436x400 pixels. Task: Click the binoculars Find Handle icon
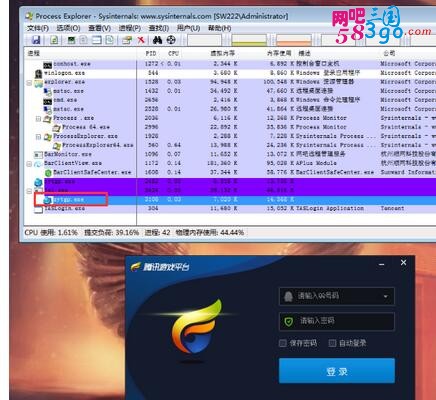(157, 40)
